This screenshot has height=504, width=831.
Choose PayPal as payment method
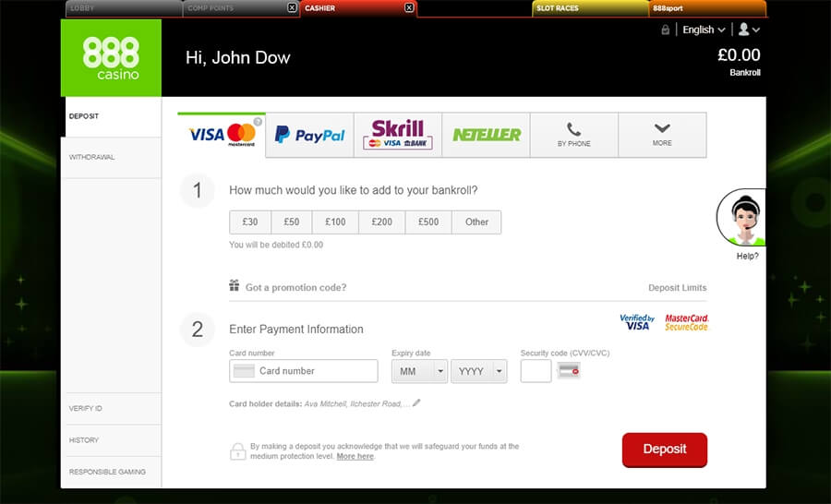(309, 135)
